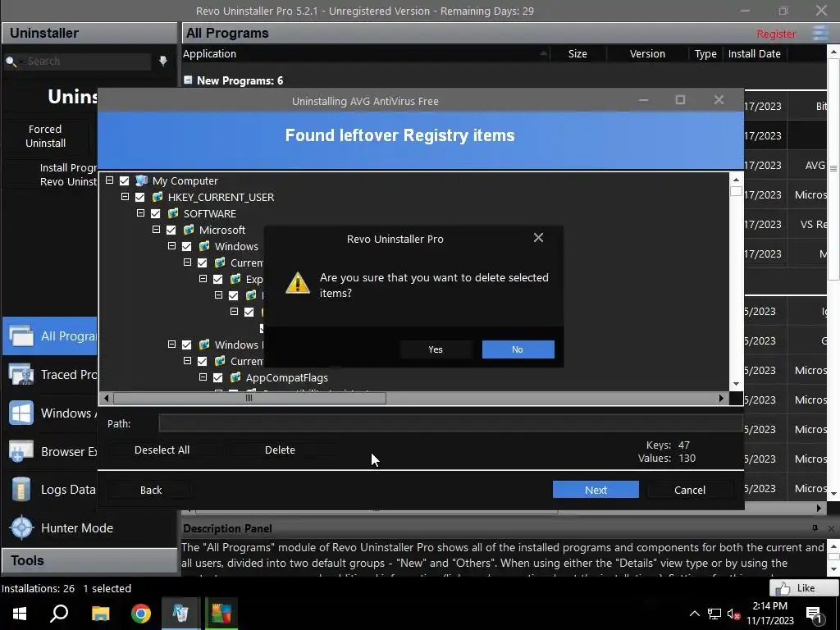The height and width of the screenshot is (630, 840).
Task: Collapse the second Windows node
Action: pyautogui.click(x=171, y=345)
